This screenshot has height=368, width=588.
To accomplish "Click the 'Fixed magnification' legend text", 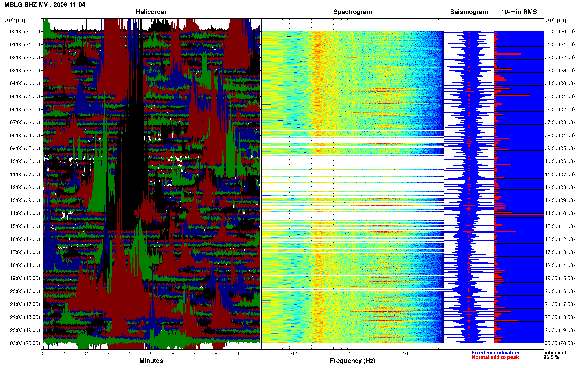I will click(x=495, y=353).
